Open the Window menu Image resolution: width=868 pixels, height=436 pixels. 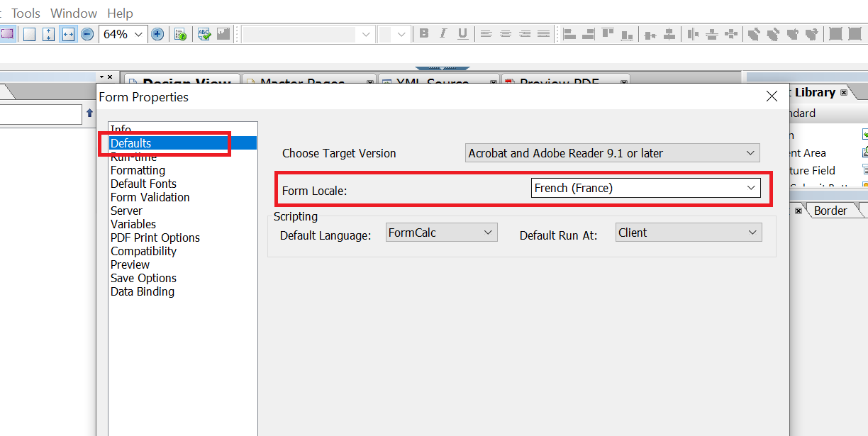(x=74, y=13)
